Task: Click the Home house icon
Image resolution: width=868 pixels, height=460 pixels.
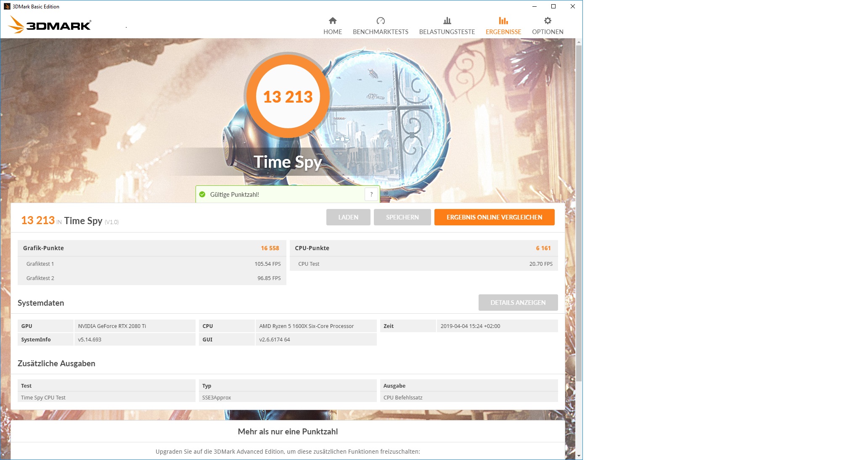Action: [x=333, y=21]
